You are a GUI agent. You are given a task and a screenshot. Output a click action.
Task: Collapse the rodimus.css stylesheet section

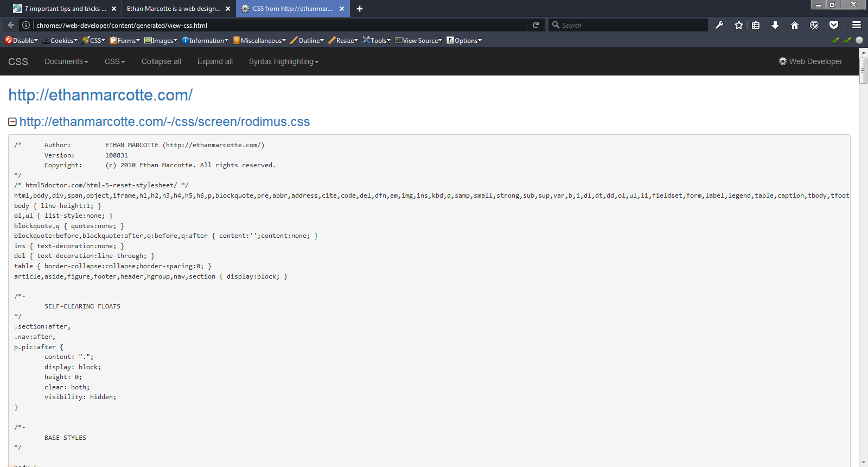(x=12, y=122)
